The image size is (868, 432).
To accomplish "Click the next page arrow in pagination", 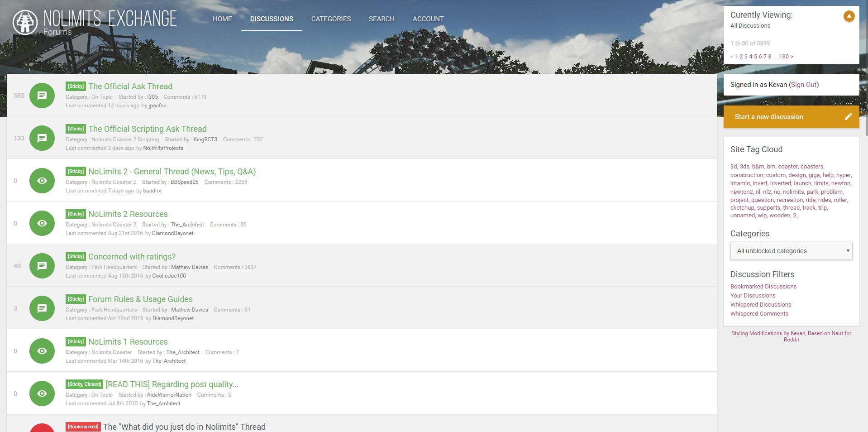I will pos(792,57).
